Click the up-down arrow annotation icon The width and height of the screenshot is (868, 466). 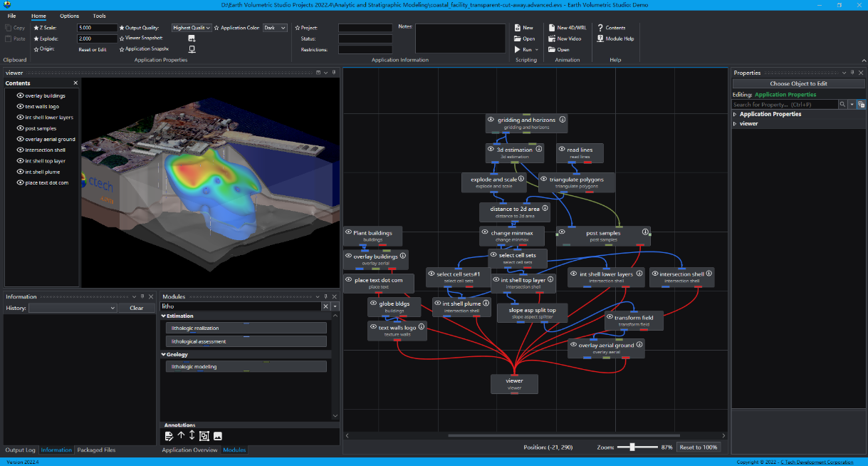click(192, 435)
